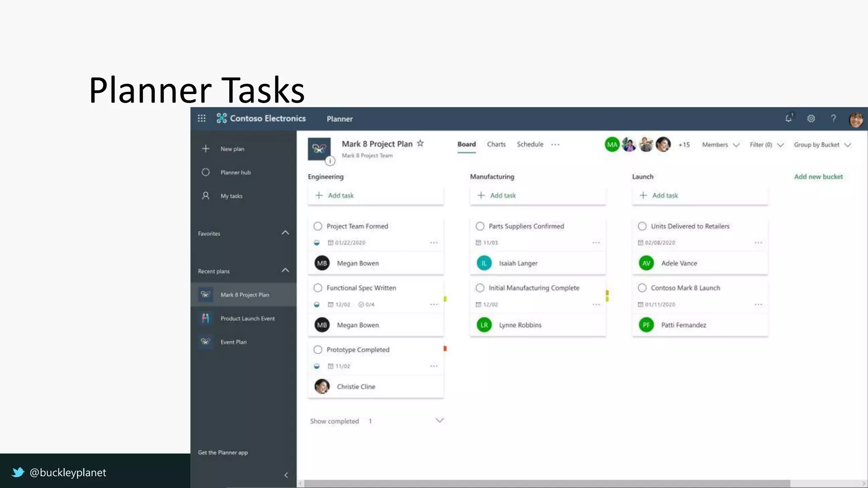Click the Planner hub circle icon
This screenshot has height=488, width=868.
pos(206,172)
